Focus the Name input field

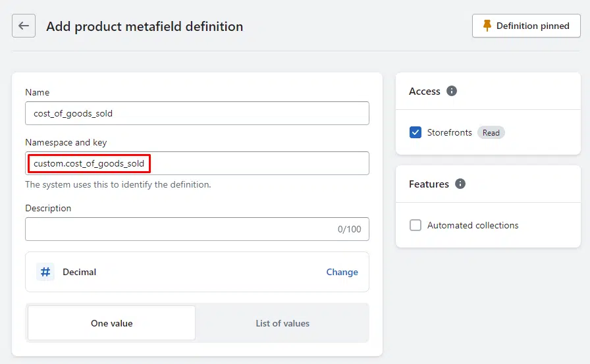pos(197,113)
